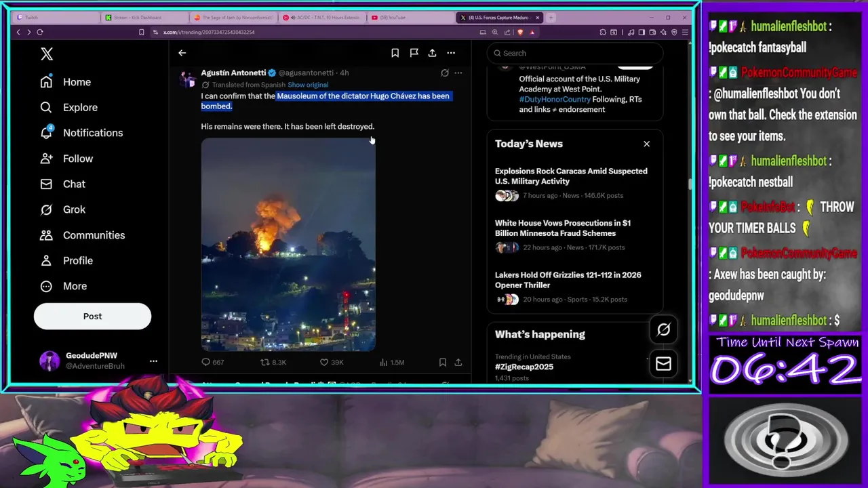
Task: View analytics showing 1.5M views
Action: point(392,363)
